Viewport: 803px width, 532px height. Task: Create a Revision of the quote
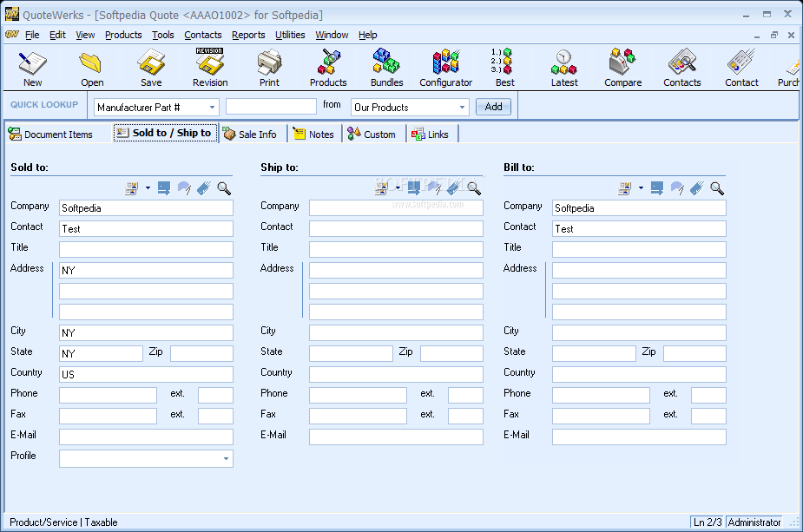pos(210,69)
